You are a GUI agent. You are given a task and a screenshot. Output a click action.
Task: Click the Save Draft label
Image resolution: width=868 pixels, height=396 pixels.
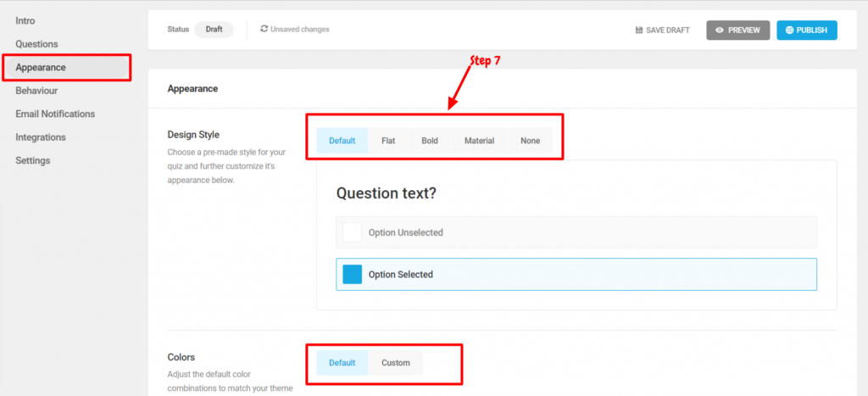click(x=668, y=31)
